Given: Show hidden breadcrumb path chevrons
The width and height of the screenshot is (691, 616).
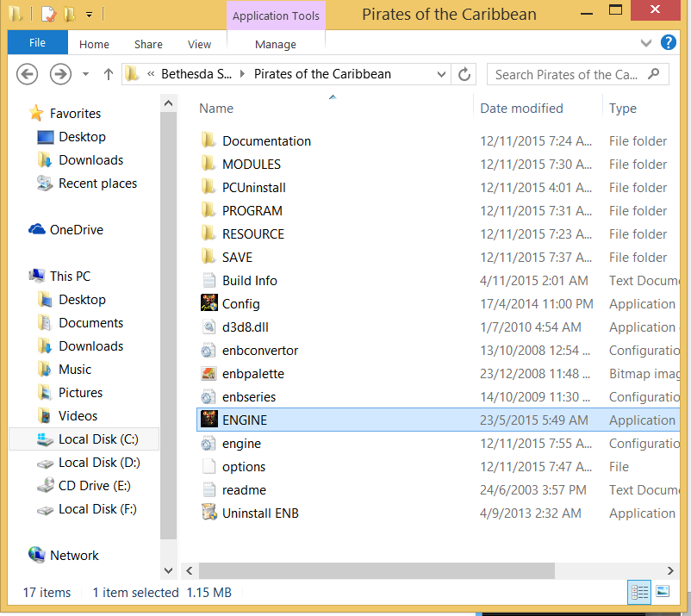Looking at the screenshot, I should pos(151,74).
